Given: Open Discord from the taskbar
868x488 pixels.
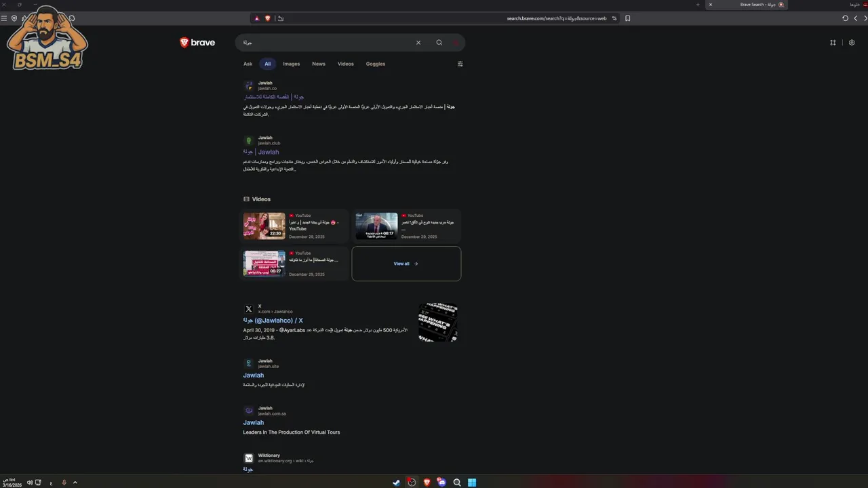Looking at the screenshot, I should click(442, 483).
